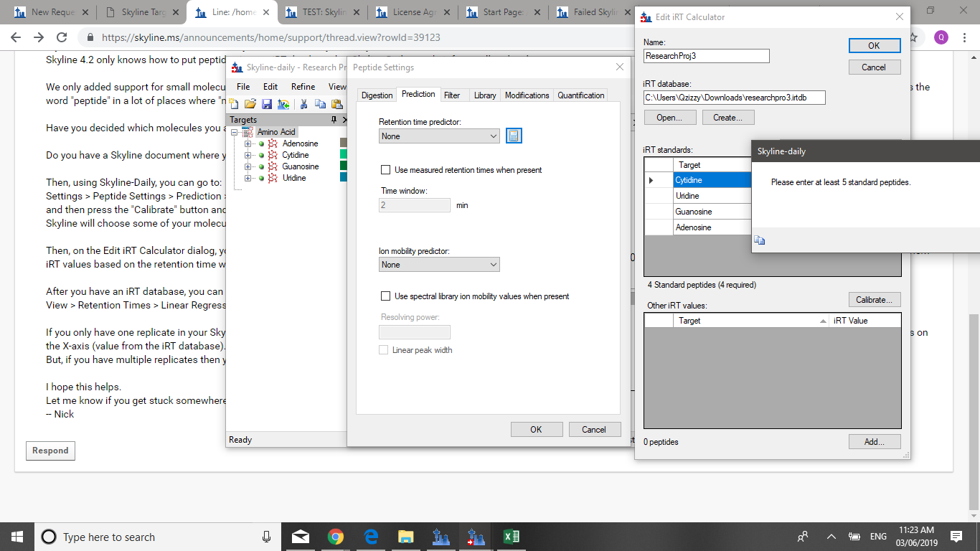Pin the Targets panel with pushpin icon
The width and height of the screenshot is (980, 551).
point(334,120)
